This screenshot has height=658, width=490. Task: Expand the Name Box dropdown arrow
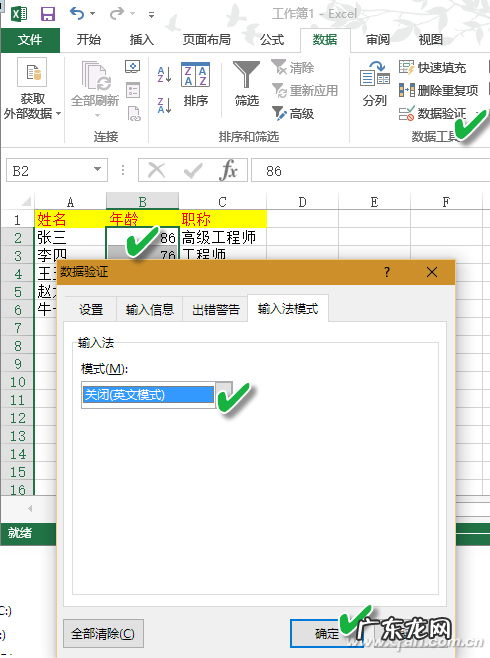(97, 170)
